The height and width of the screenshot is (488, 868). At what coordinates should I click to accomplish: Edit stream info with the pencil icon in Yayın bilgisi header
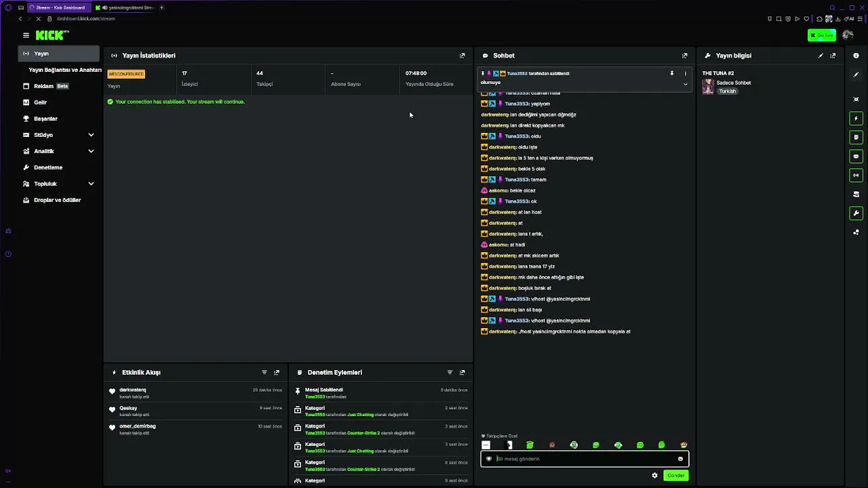coord(821,56)
